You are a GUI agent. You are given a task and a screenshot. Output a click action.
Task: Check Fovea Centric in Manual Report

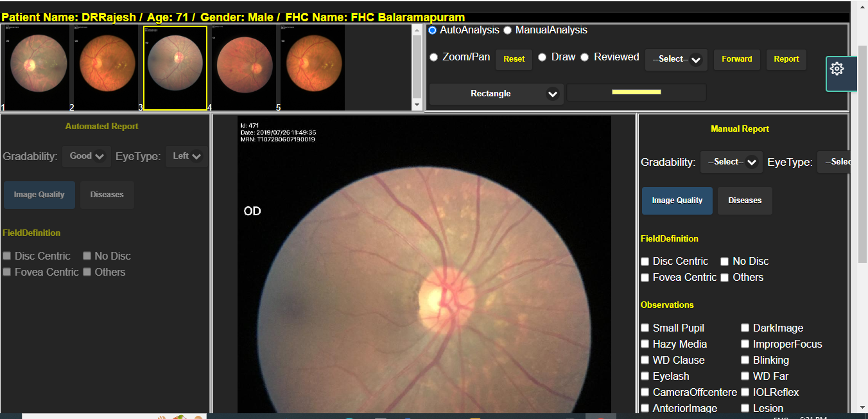[x=645, y=278]
